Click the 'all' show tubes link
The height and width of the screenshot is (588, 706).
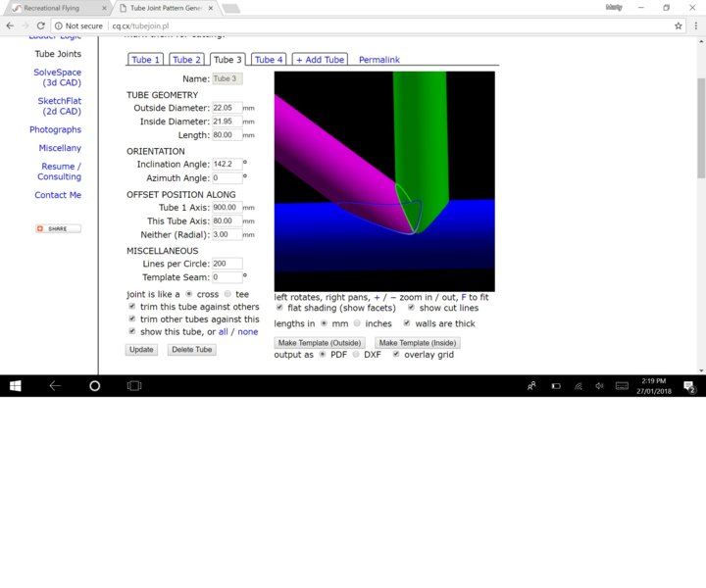tap(224, 331)
